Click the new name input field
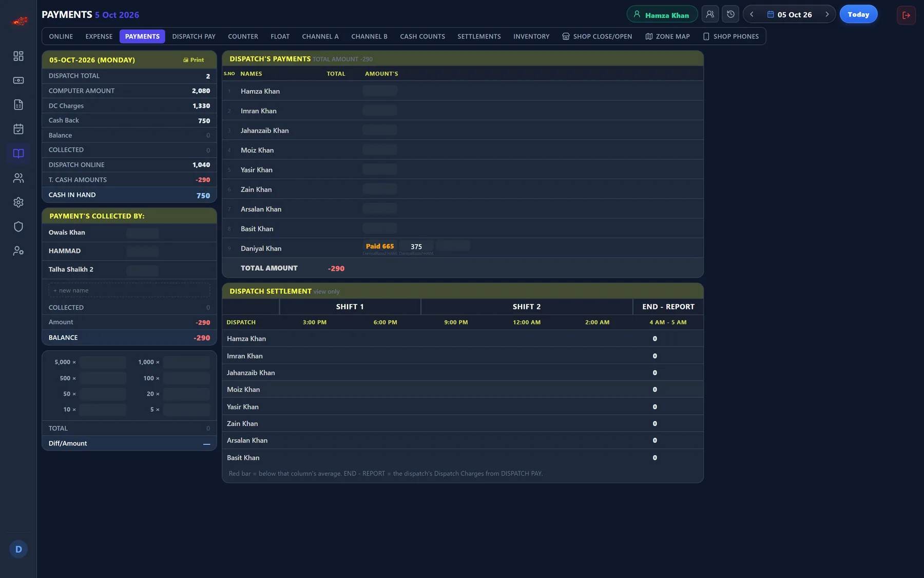 (x=129, y=290)
